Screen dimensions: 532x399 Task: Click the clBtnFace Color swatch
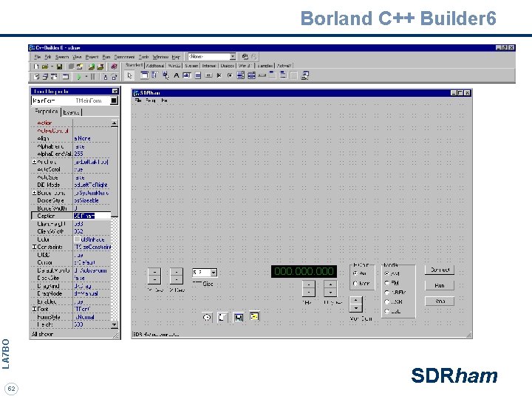(77, 239)
